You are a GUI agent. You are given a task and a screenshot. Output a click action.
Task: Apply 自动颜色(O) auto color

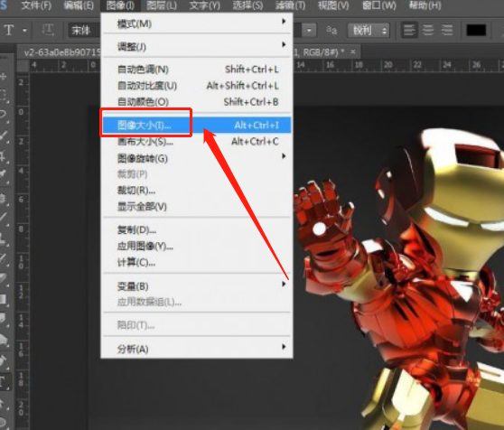[x=196, y=102]
